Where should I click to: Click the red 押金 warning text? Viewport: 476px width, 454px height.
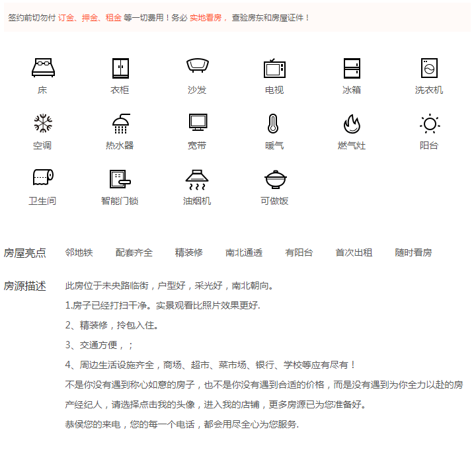pos(89,18)
